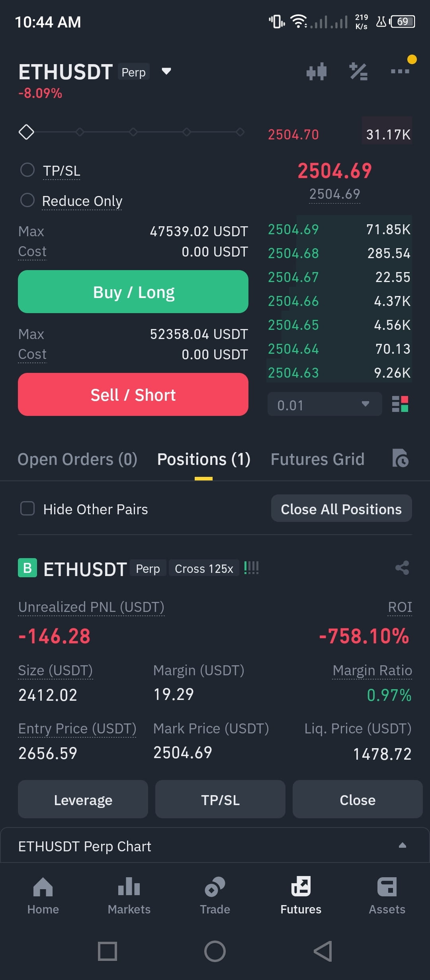Tap the order history clock icon

pyautogui.click(x=400, y=458)
